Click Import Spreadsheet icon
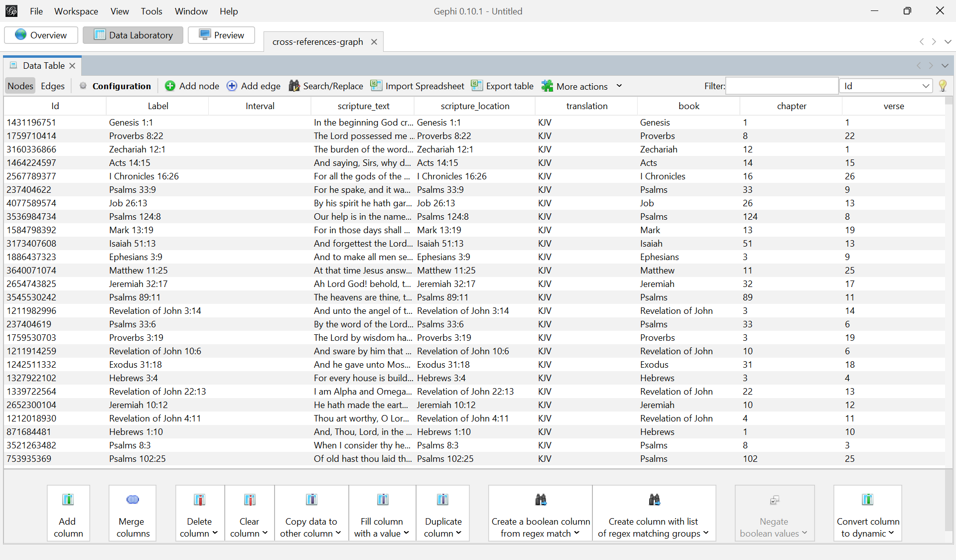Image resolution: width=956 pixels, height=560 pixels. [x=376, y=86]
